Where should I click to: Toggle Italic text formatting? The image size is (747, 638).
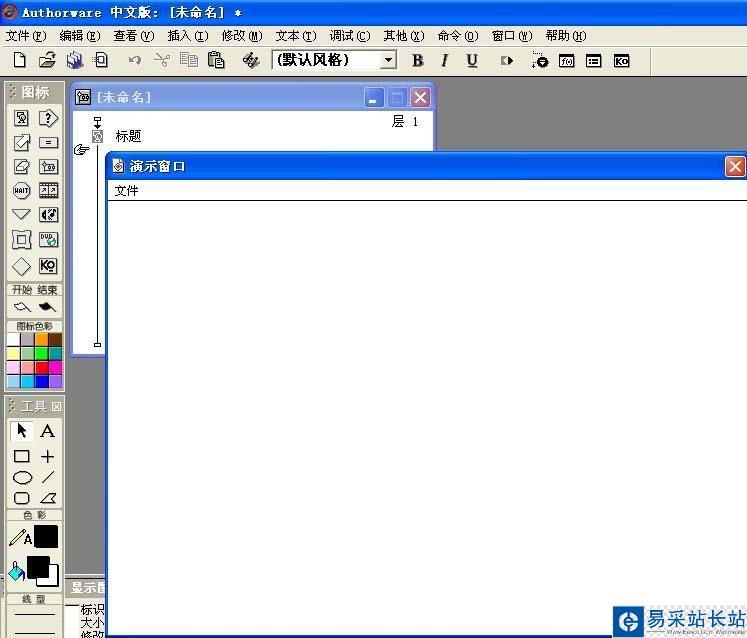tap(444, 61)
